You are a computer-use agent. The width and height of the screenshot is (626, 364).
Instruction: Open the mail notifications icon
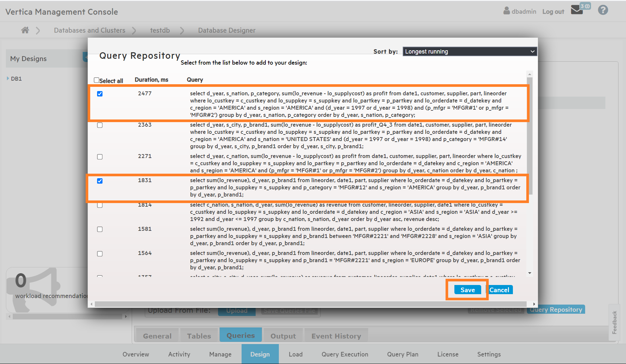click(x=577, y=10)
